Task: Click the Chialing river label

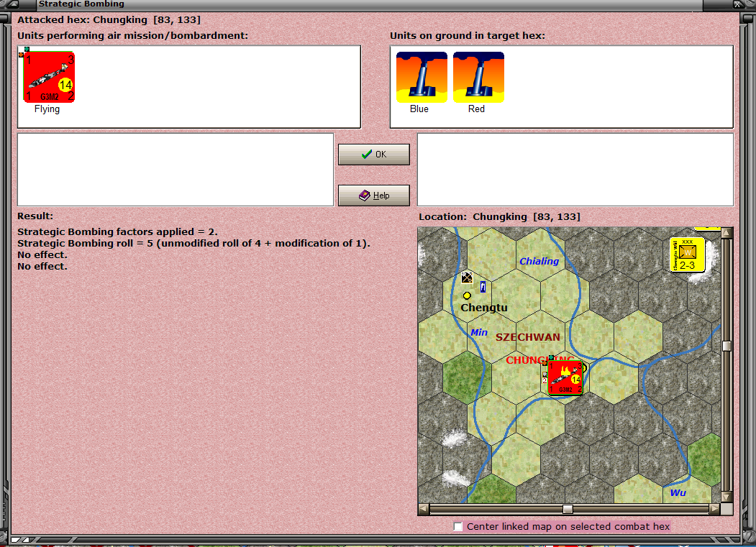Action: [x=539, y=261]
